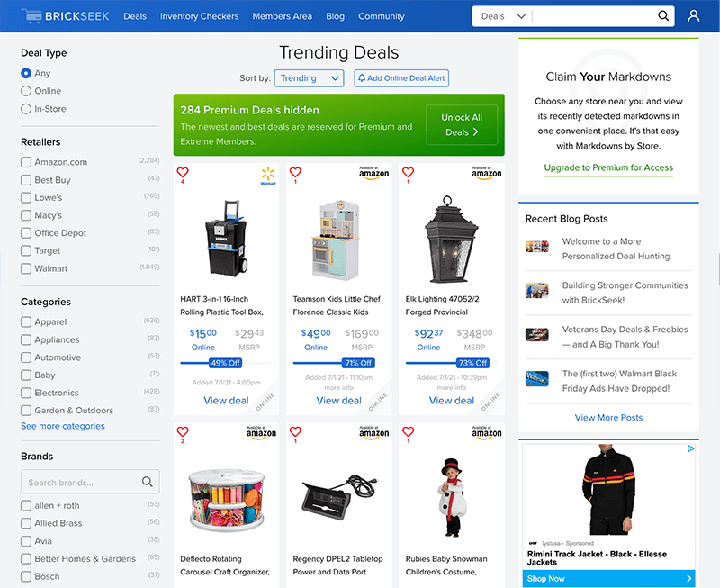Focus the Search brands input field
Screen dimensions: 720x588
click(x=90, y=482)
